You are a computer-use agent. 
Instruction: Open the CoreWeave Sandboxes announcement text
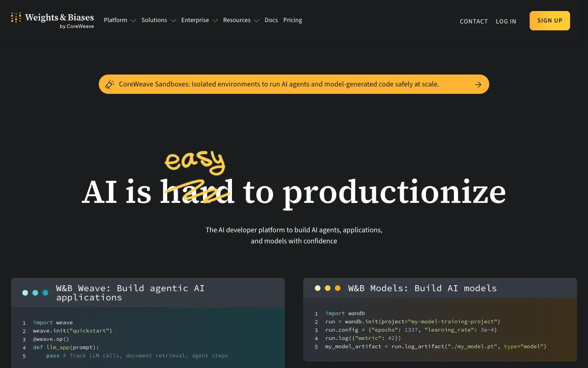click(279, 84)
